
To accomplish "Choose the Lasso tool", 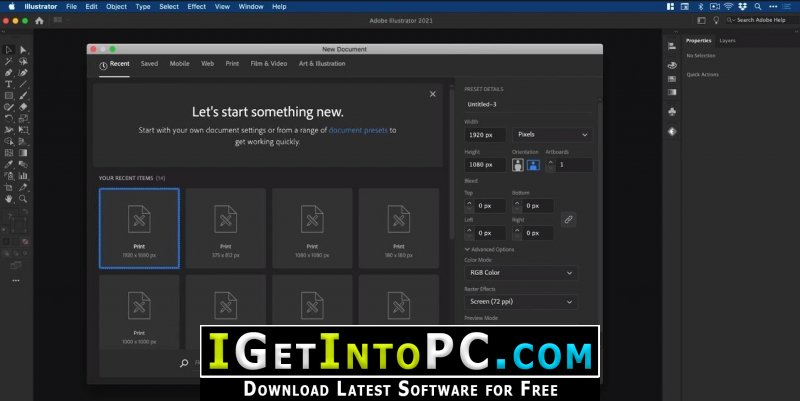I will pos(23,61).
